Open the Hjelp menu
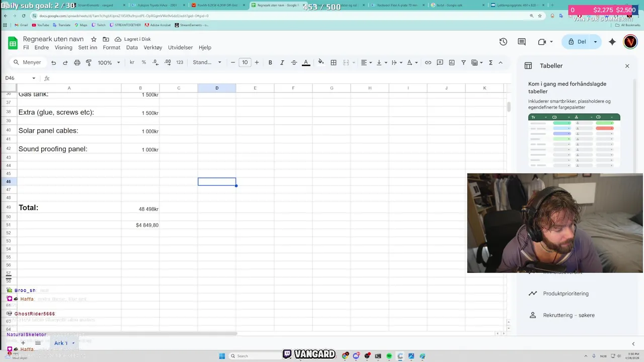This screenshot has height=362, width=644. [x=205, y=47]
